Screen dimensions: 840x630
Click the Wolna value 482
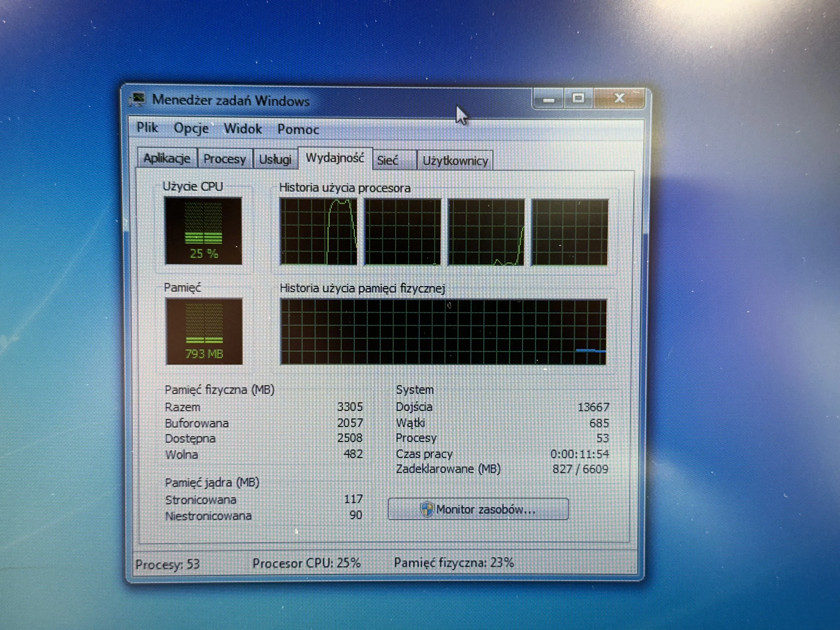click(x=353, y=454)
